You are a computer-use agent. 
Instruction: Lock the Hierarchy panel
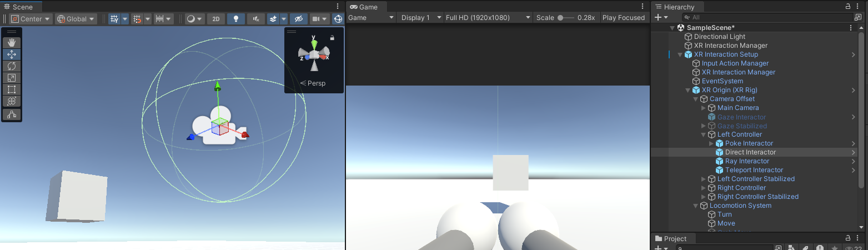[848, 7]
